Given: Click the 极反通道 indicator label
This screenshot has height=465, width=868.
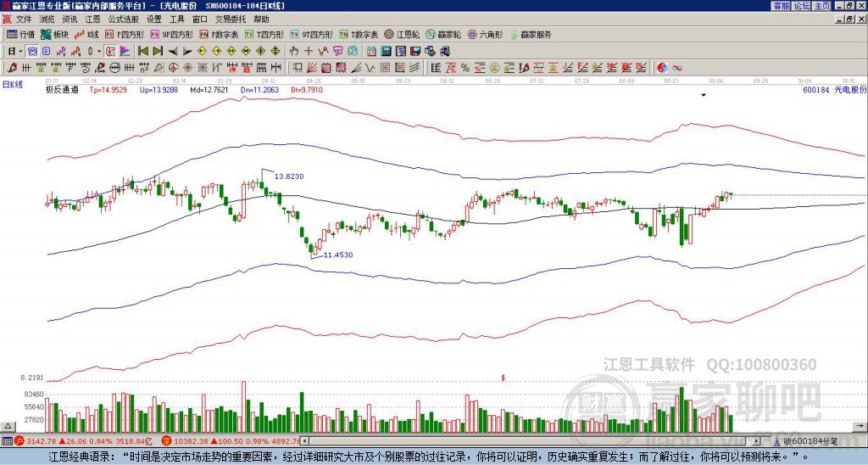Looking at the screenshot, I should click(62, 89).
